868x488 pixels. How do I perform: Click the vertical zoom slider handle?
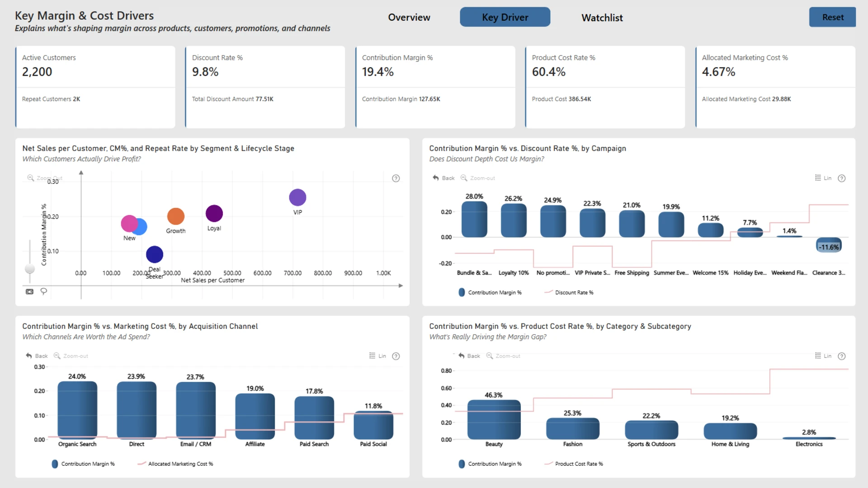point(30,269)
